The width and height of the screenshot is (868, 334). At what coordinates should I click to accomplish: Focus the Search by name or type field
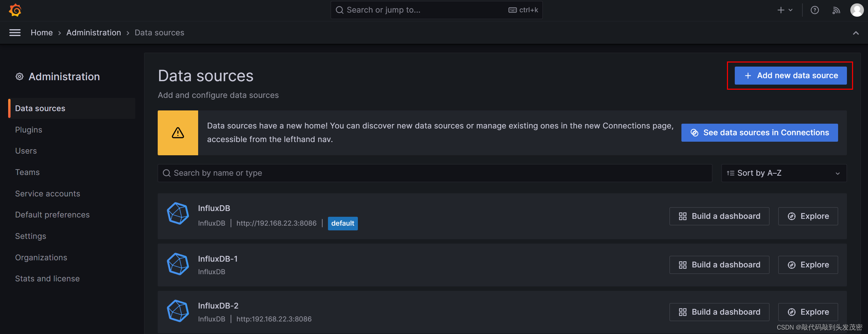[435, 173]
